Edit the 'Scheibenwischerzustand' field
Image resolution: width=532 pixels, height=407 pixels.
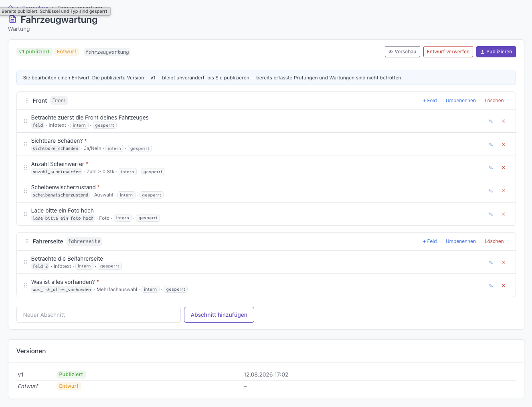point(490,191)
